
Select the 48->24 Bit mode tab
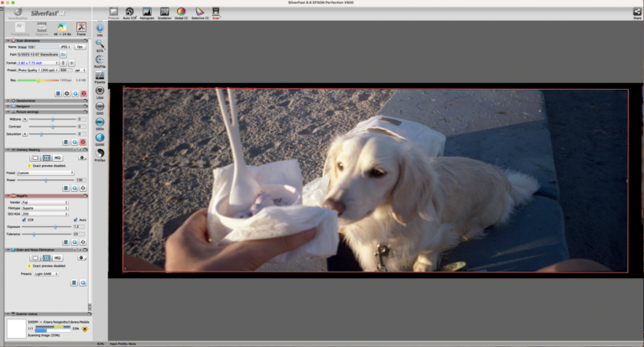60,28
